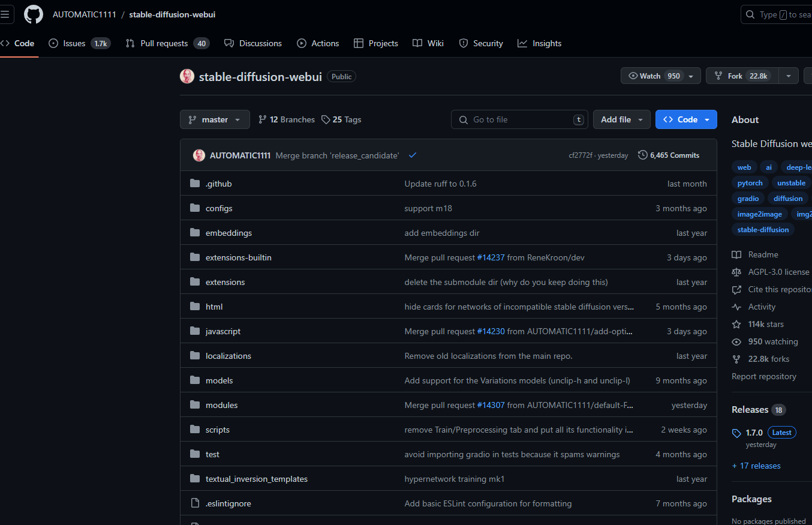
Task: Click the folder icon for .github
Action: pyautogui.click(x=195, y=184)
